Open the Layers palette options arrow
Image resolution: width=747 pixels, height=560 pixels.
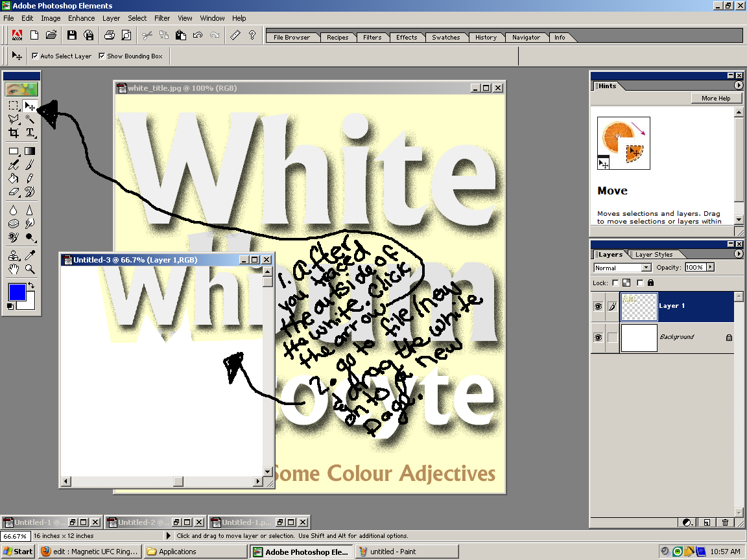point(739,254)
